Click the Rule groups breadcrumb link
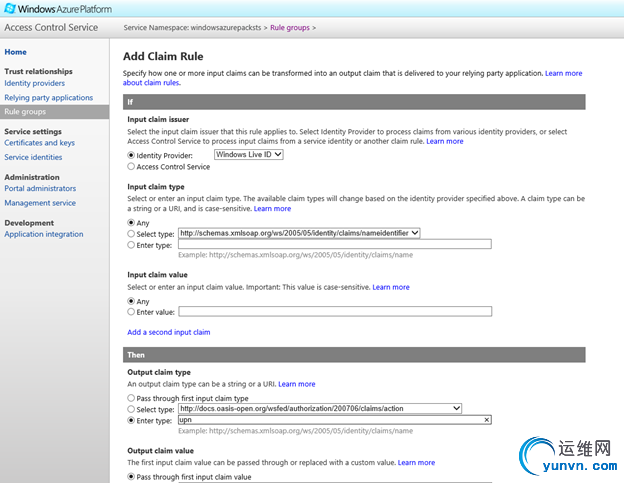The image size is (624, 483). pos(290,27)
